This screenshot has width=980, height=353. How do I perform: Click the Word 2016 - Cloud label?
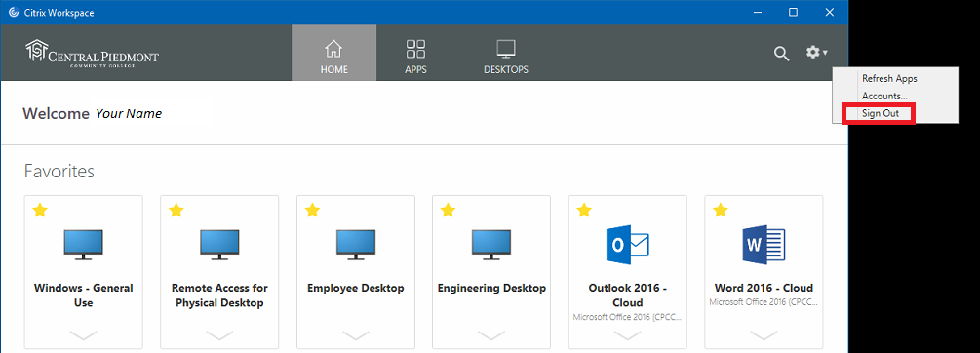click(x=764, y=288)
